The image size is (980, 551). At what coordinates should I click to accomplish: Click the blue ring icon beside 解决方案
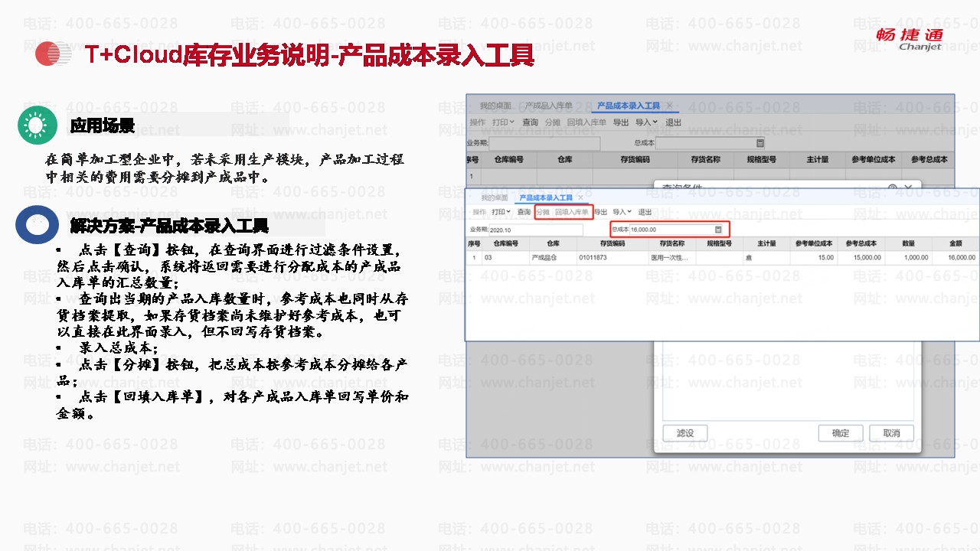click(37, 225)
